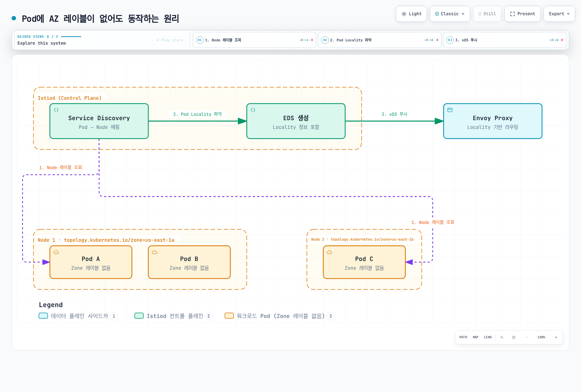581x392 pixels.
Task: Click the window icon on Envoy Proxy
Action: 450,110
